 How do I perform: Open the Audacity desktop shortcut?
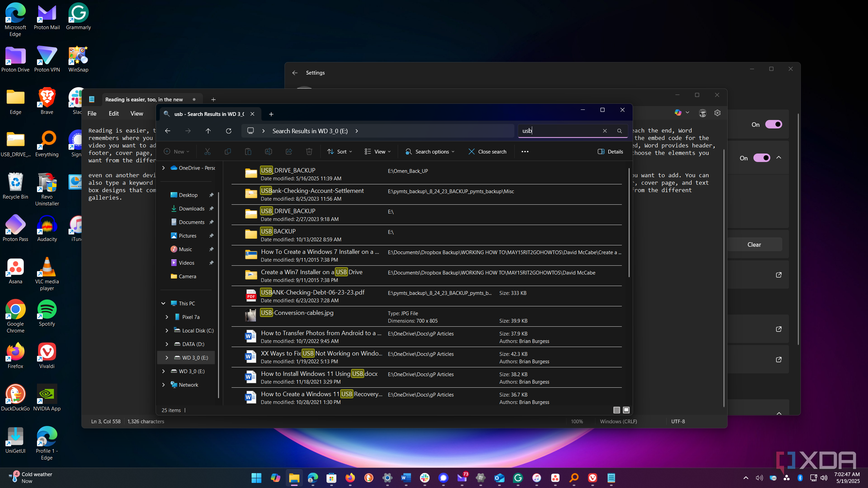(47, 228)
